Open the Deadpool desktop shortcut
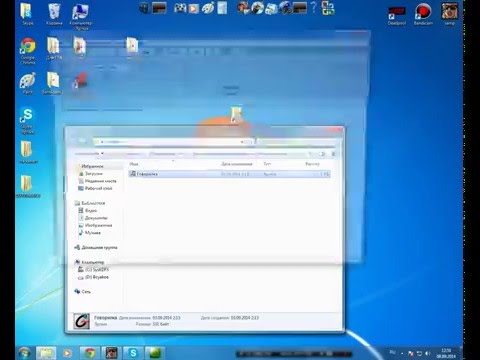Image resolution: width=480 pixels, height=360 pixels. tap(397, 15)
